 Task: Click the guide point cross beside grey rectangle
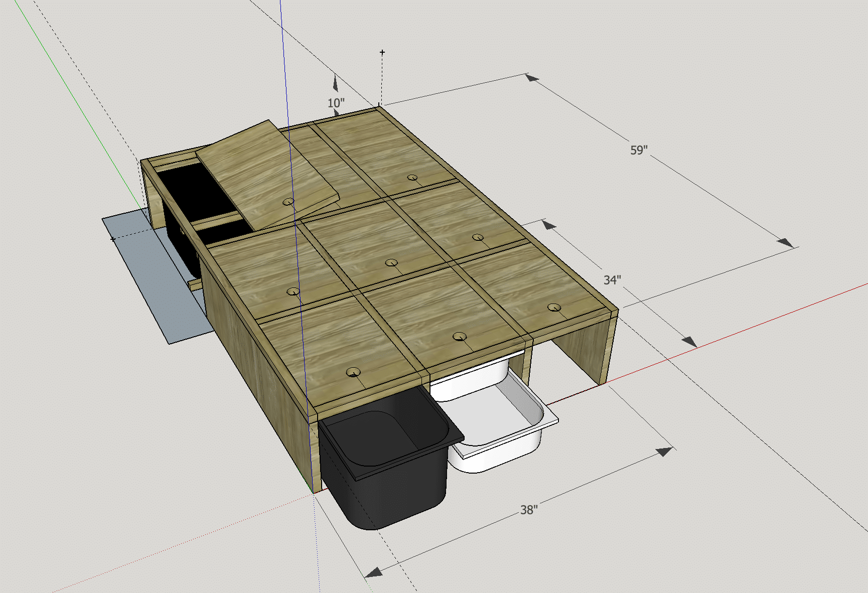click(x=113, y=239)
